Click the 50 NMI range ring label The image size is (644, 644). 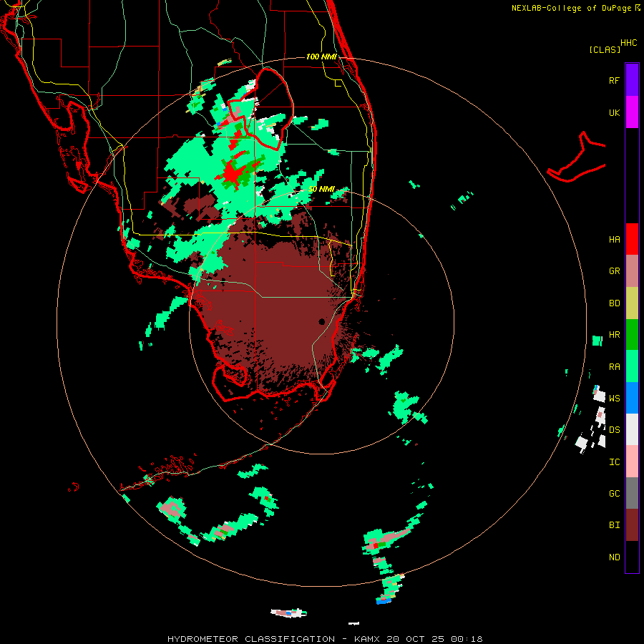point(321,190)
